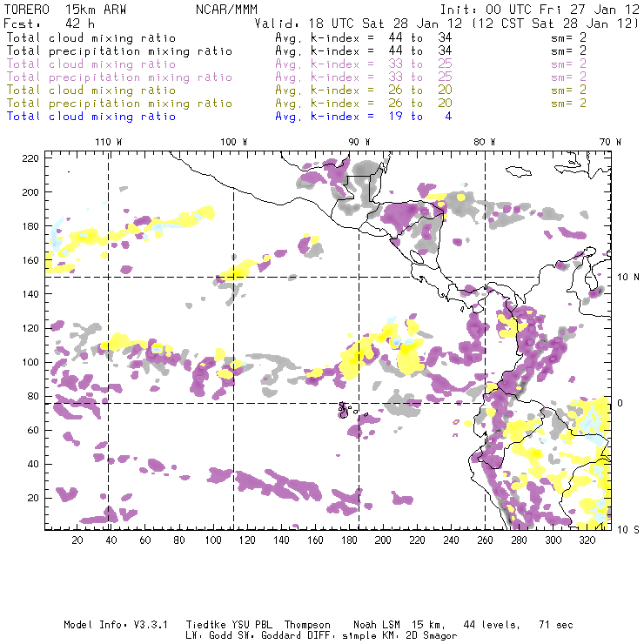Select the blue 'Avg. k-index = 19 to 4' text
644x644 pixels.
(x=364, y=117)
